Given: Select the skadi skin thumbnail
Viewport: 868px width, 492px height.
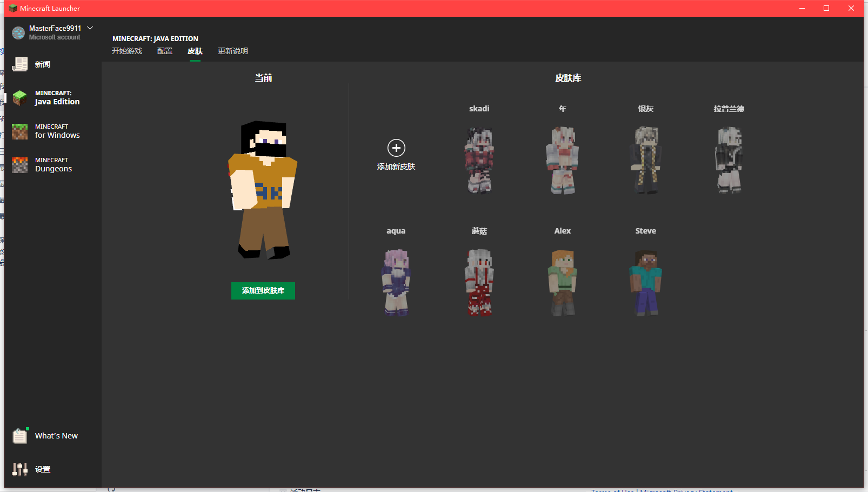Looking at the screenshot, I should click(x=479, y=160).
